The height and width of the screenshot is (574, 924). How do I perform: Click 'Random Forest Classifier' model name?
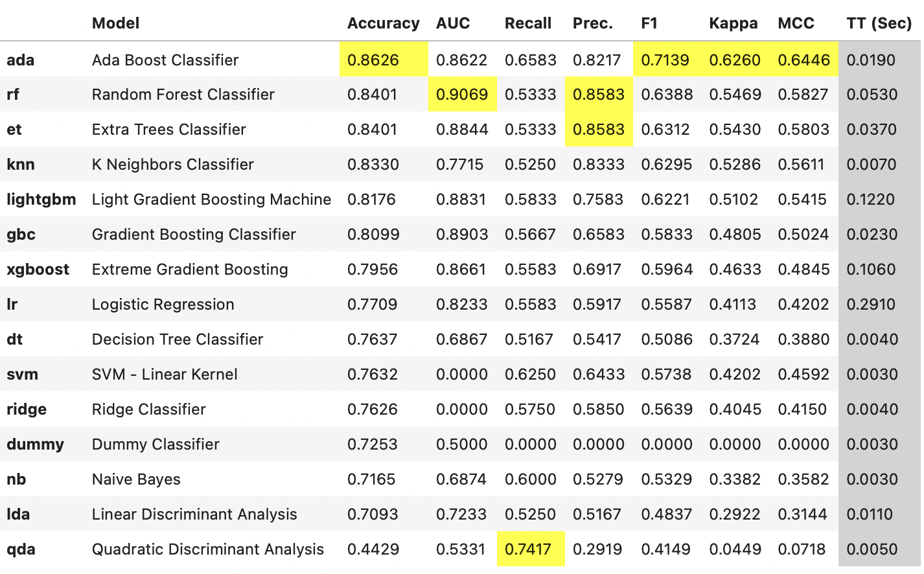coord(183,95)
